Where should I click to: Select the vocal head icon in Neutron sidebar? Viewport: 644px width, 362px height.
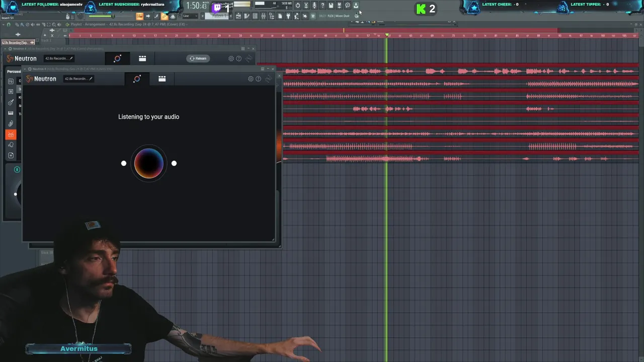(11, 145)
